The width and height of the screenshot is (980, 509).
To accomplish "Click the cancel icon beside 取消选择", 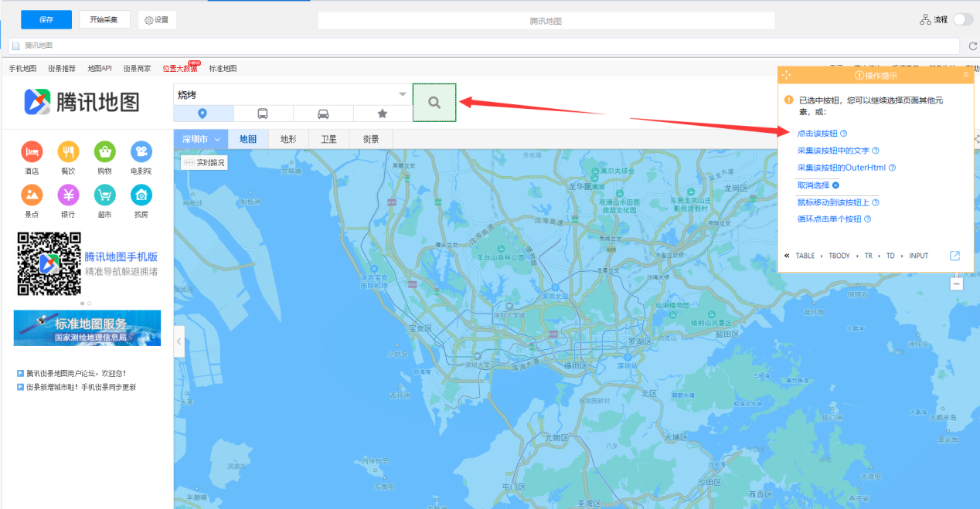I will tap(835, 185).
